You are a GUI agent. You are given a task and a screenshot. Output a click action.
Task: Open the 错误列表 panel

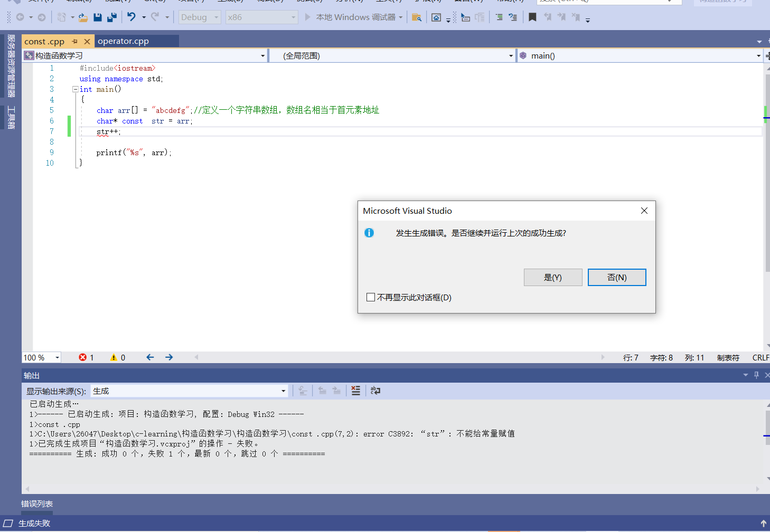tap(36, 503)
